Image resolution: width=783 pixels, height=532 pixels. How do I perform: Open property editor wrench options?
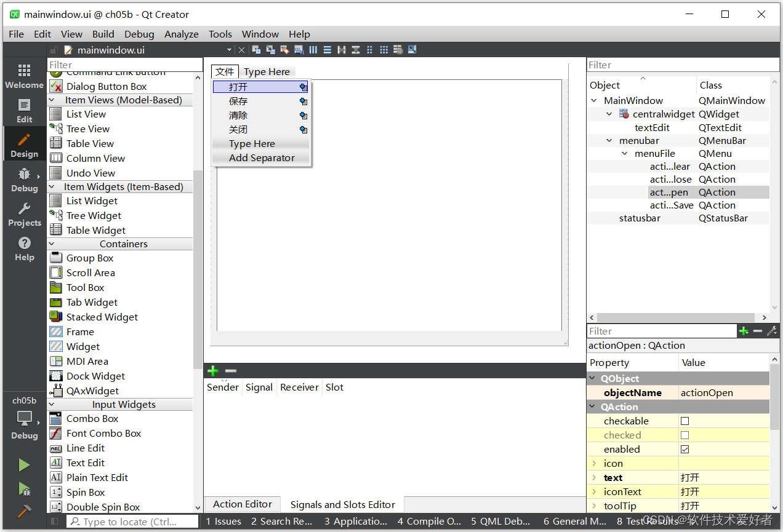click(x=772, y=331)
